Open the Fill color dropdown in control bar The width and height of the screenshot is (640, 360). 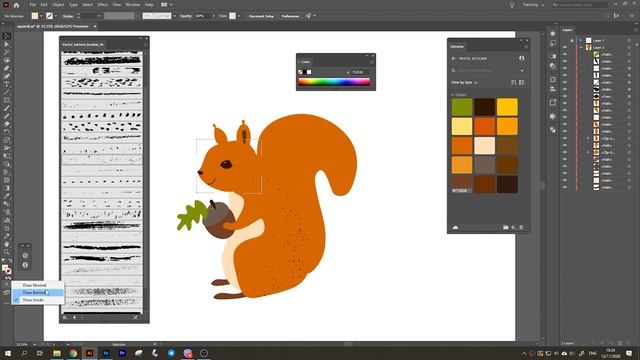[x=41, y=16]
